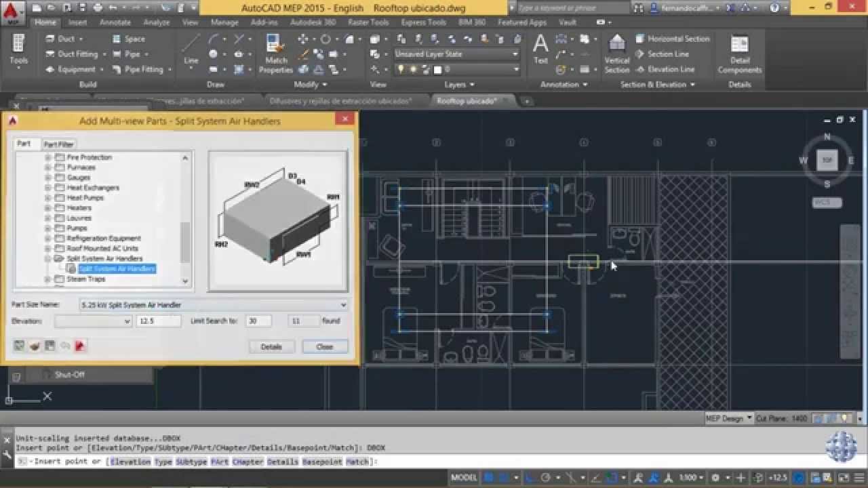This screenshot has width=868, height=488.
Task: Click the Arc draw tool
Action: 214,39
